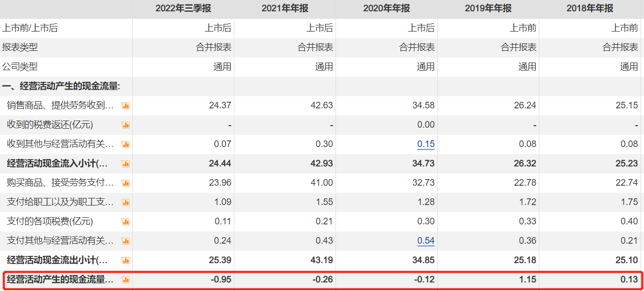This screenshot has width=644, height=291.
Task: Click the 一、经营活动产生的现金流量 section heading
Action: 61,86
